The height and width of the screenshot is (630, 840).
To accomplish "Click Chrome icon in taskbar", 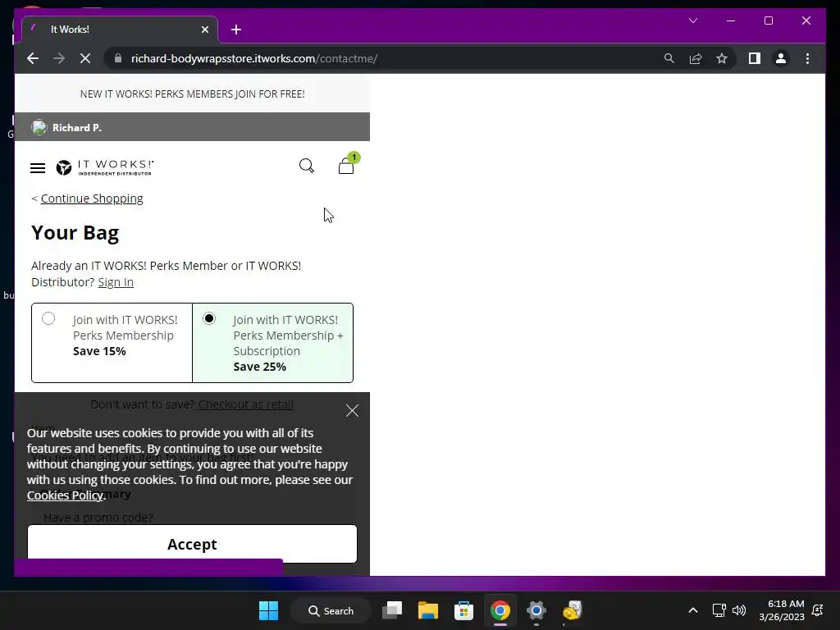I will (x=500, y=610).
